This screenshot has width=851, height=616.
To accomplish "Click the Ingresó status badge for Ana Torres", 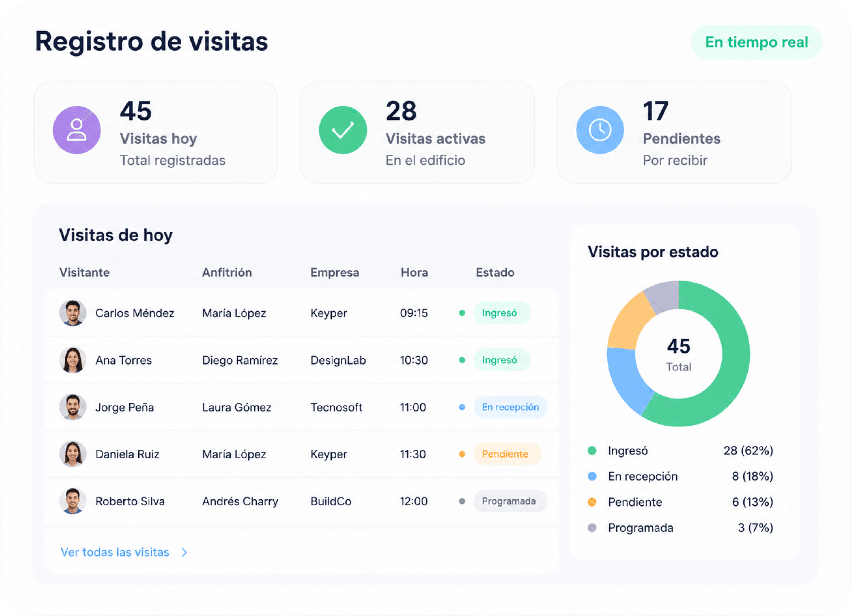I will (502, 360).
